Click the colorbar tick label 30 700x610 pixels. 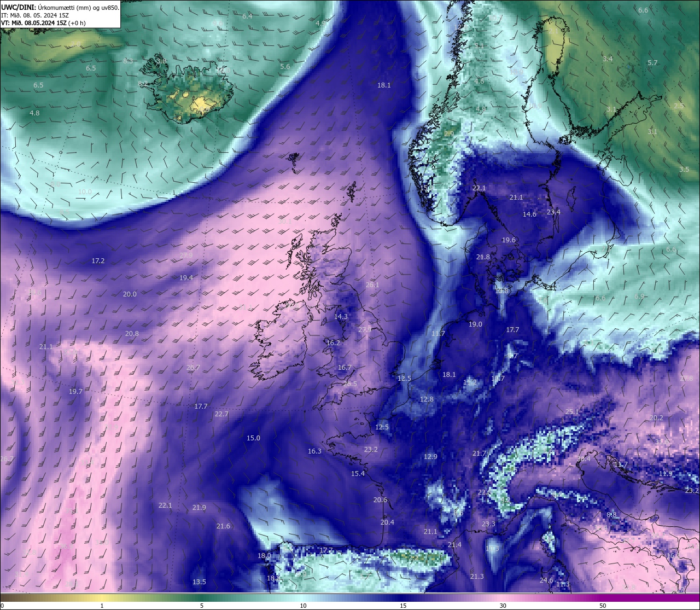click(503, 606)
